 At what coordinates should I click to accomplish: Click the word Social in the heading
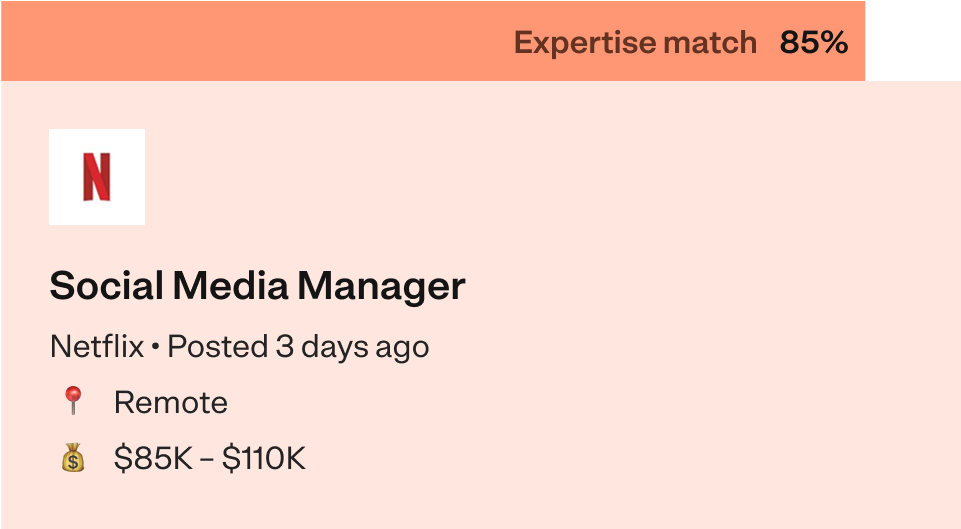(107, 286)
